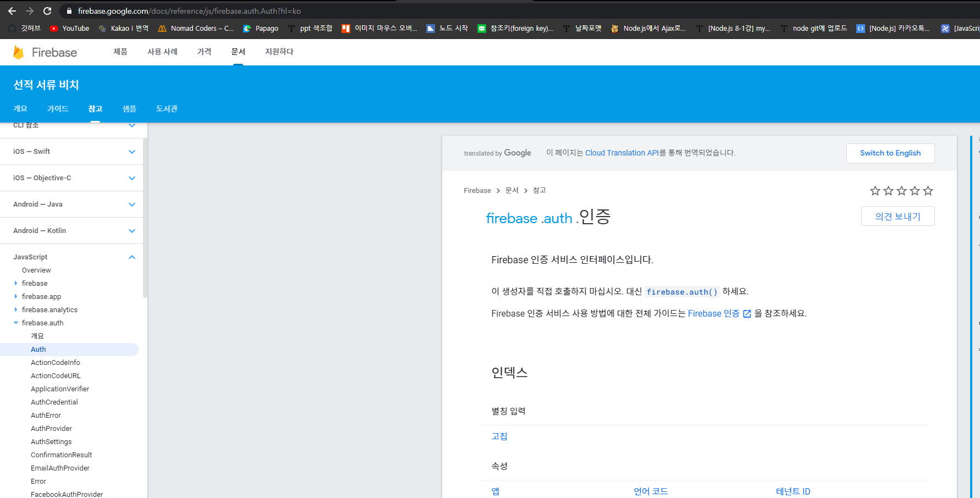The height and width of the screenshot is (498, 980).
Task: Collapse the JavaScript section
Action: pyautogui.click(x=132, y=257)
